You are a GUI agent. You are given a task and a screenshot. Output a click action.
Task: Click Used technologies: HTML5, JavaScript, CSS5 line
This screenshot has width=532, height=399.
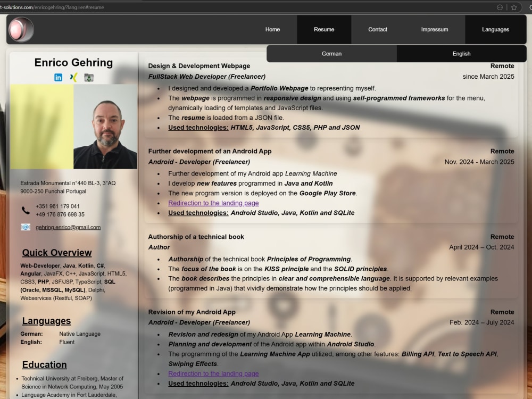point(264,128)
